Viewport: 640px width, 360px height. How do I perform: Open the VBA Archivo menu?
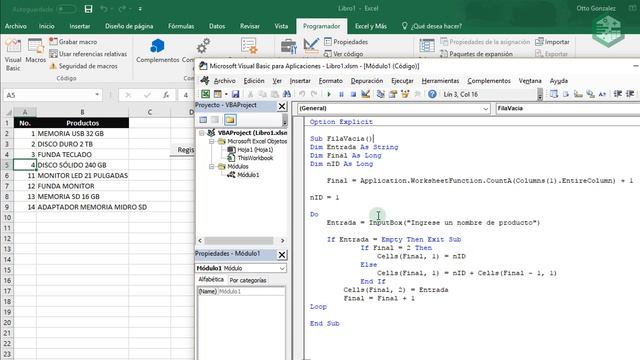[224, 81]
